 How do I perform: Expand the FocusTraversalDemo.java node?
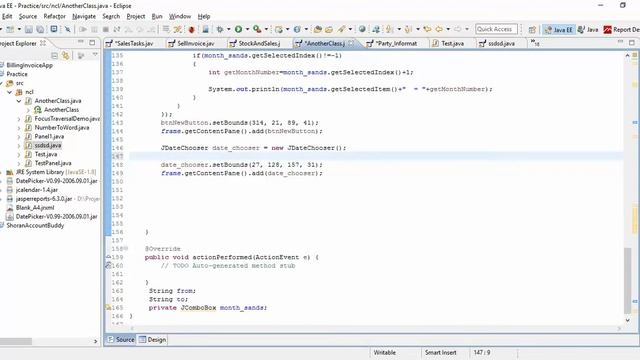pos(19,119)
